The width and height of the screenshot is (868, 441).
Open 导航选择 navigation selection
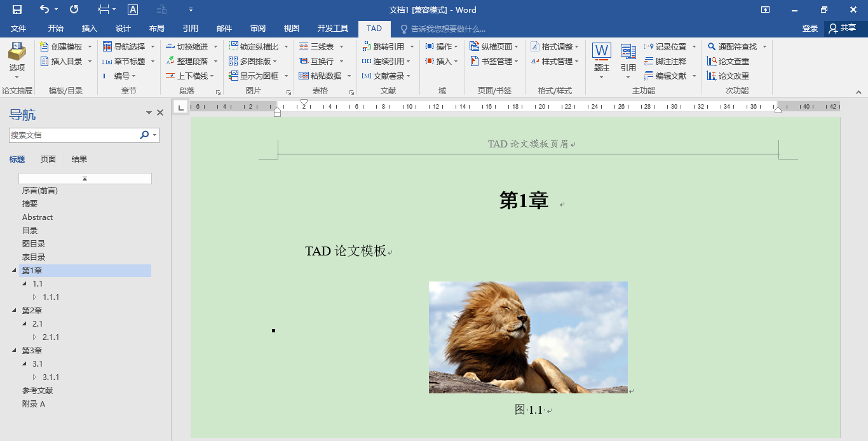coord(124,47)
